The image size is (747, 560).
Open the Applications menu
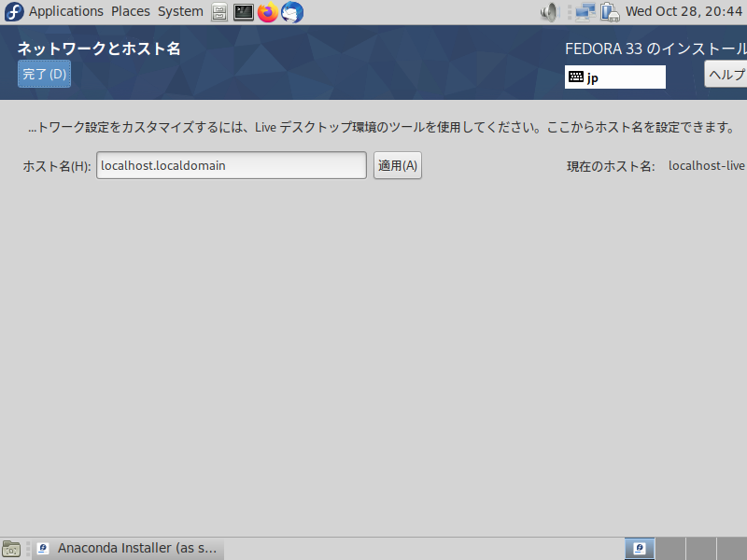65,11
